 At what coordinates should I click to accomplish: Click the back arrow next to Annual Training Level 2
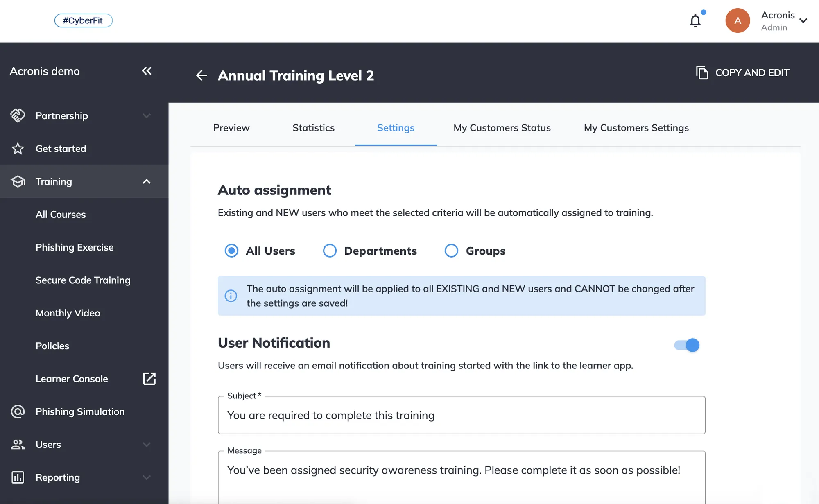(x=201, y=75)
